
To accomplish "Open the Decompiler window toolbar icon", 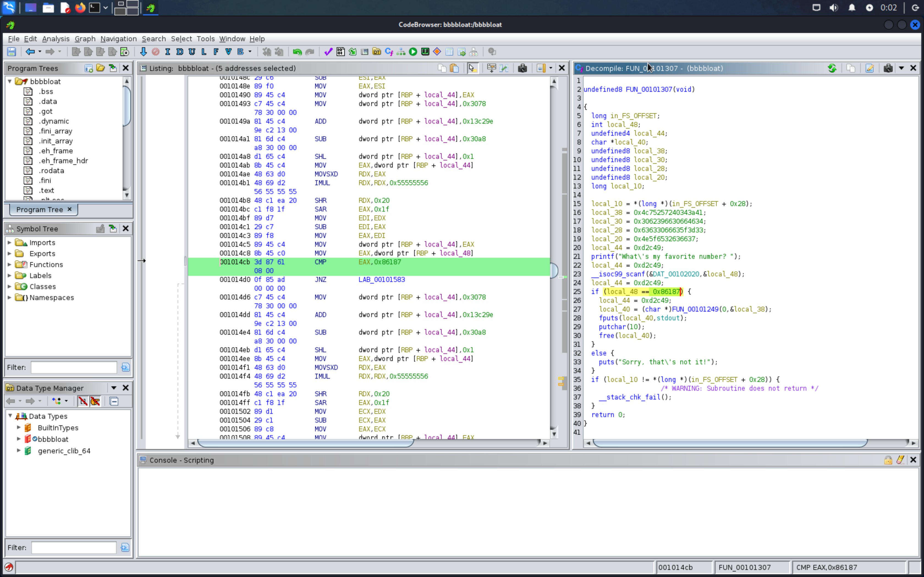I will click(x=389, y=52).
